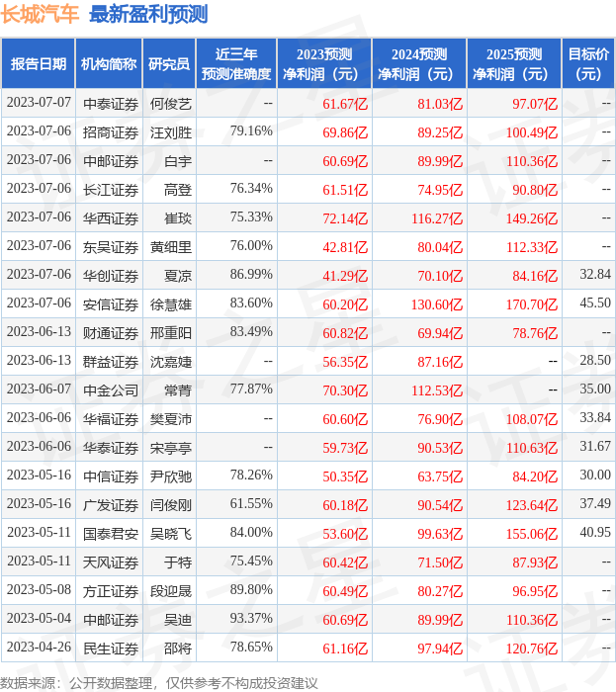Screen dimensions: 616x692
Task: Select the 2023预测净利润 column header
Action: (x=324, y=63)
